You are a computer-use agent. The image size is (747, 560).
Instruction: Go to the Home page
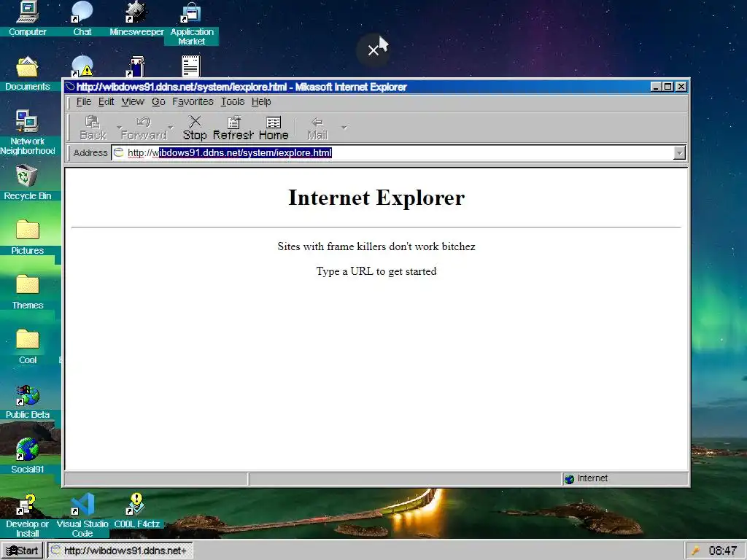coord(274,128)
